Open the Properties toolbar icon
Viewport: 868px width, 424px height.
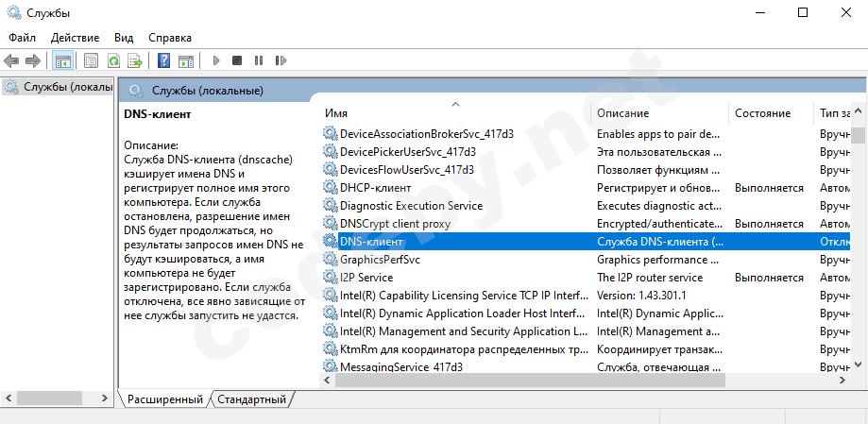pyautogui.click(x=92, y=60)
